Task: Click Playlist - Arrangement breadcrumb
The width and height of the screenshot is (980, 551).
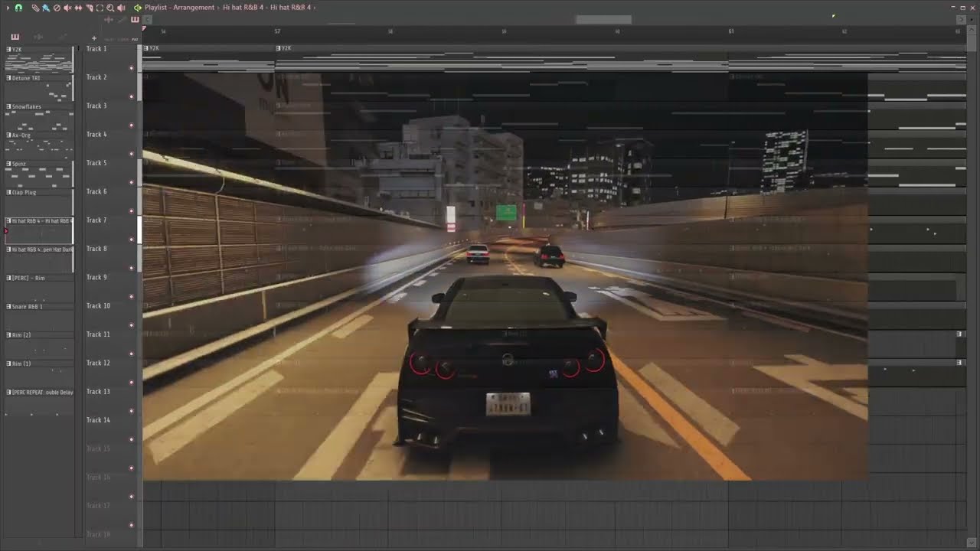Action: [x=179, y=8]
